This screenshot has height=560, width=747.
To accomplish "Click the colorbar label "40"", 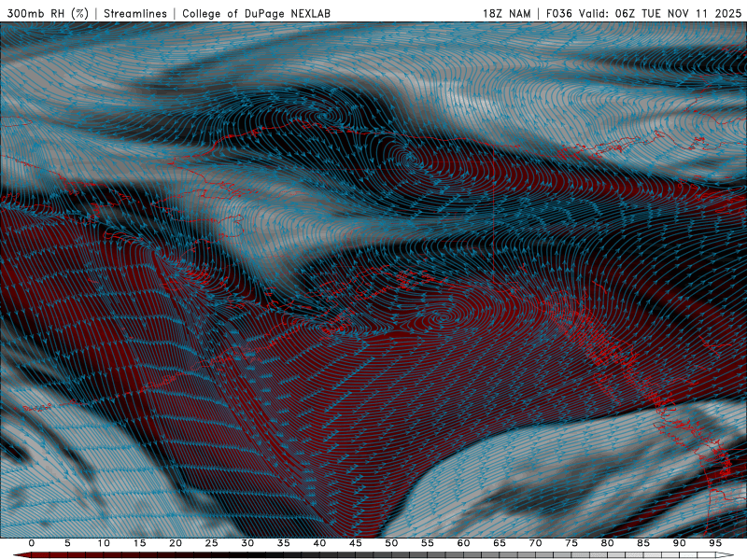I will coord(319,543).
